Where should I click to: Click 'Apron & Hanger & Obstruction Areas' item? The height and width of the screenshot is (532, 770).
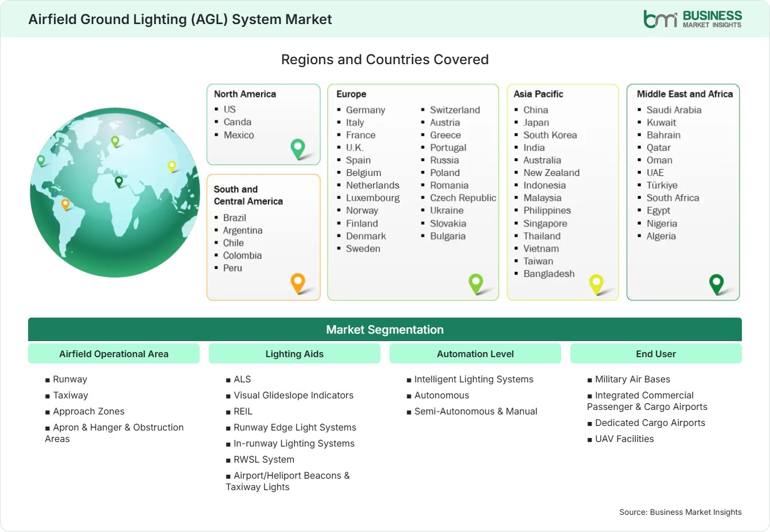tap(114, 433)
